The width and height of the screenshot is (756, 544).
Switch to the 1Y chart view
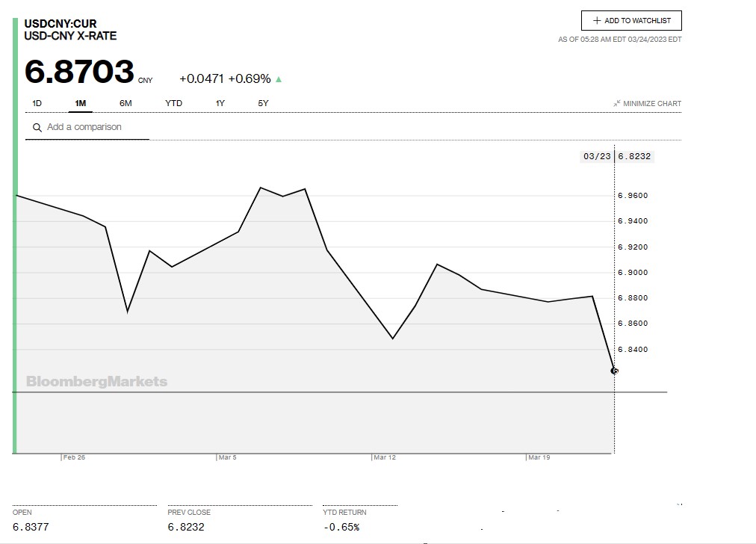[220, 103]
